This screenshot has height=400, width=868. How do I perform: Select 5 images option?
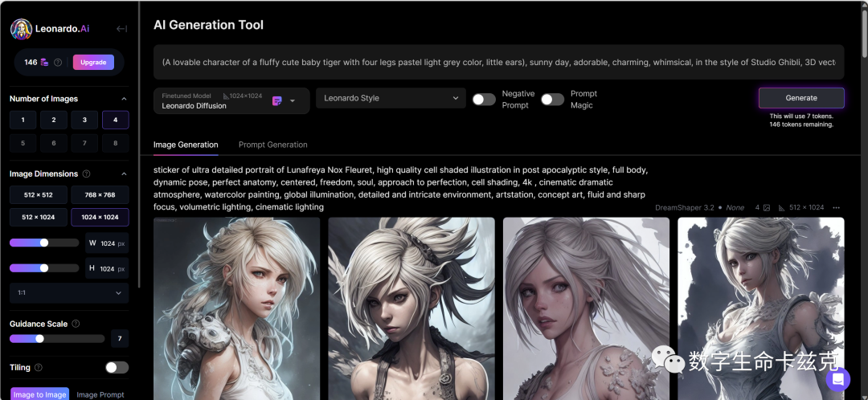tap(23, 143)
